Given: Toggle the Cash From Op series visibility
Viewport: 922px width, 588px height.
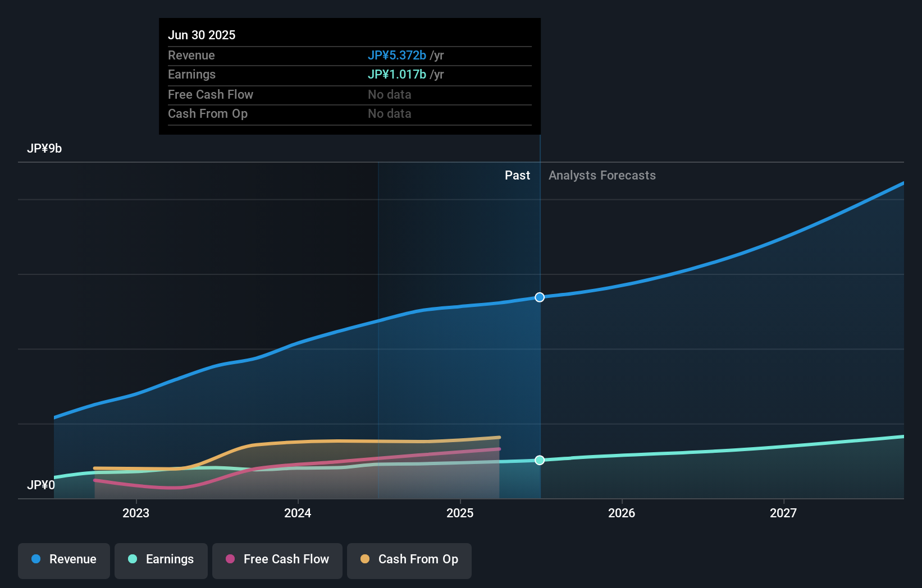Looking at the screenshot, I should point(409,561).
